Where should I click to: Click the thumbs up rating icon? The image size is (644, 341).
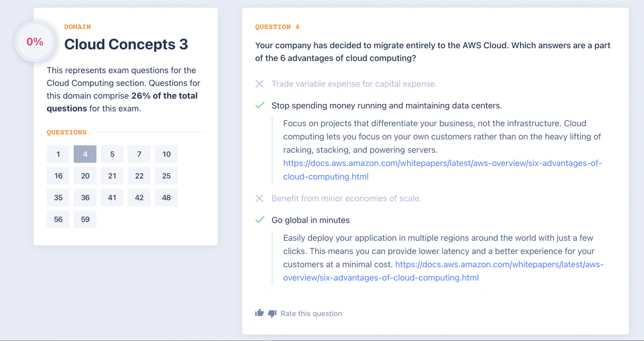259,313
